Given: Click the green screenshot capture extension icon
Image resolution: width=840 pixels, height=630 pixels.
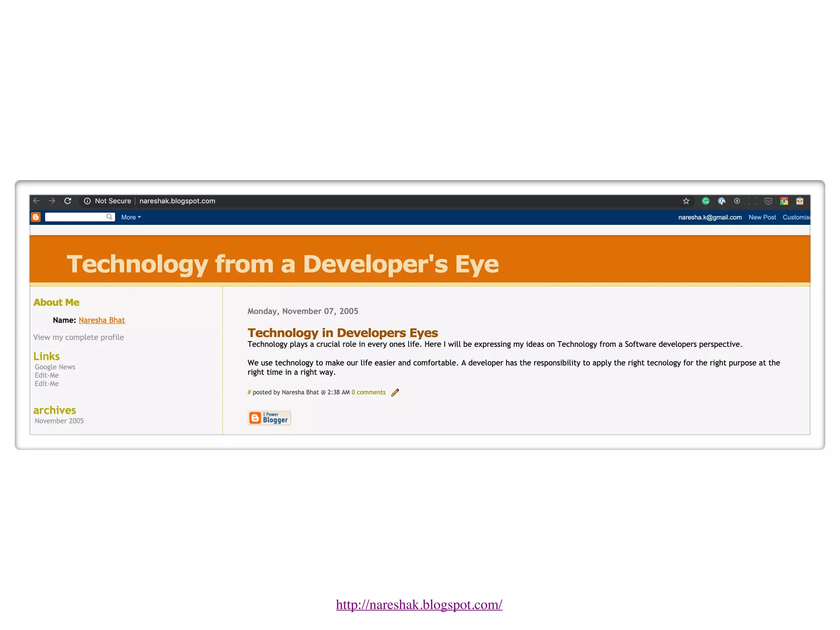Looking at the screenshot, I should click(753, 201).
